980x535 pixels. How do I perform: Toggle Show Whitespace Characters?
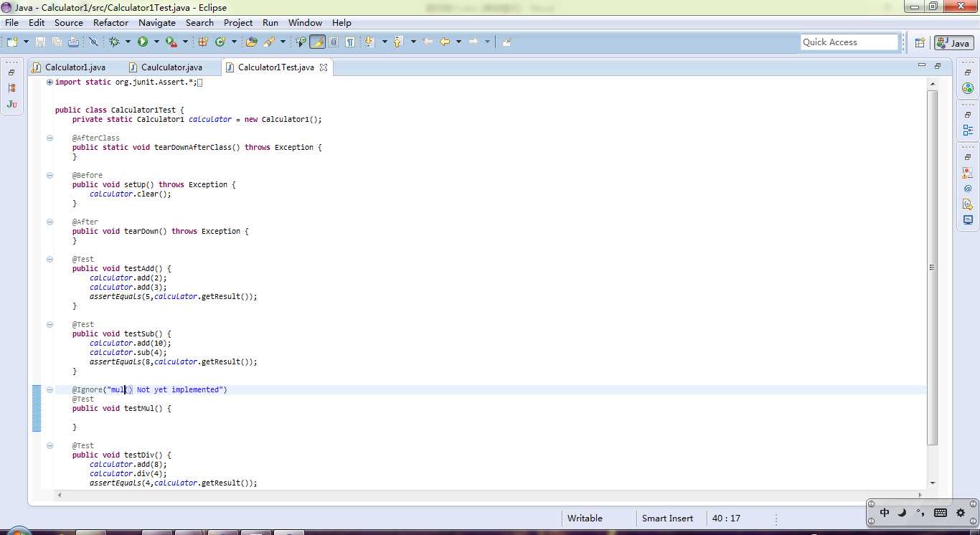pos(349,42)
